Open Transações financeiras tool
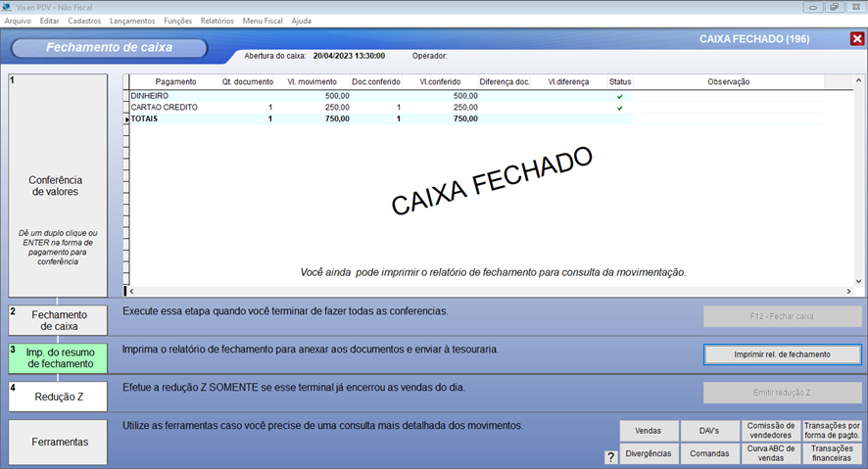This screenshot has height=469, width=868. (832, 453)
